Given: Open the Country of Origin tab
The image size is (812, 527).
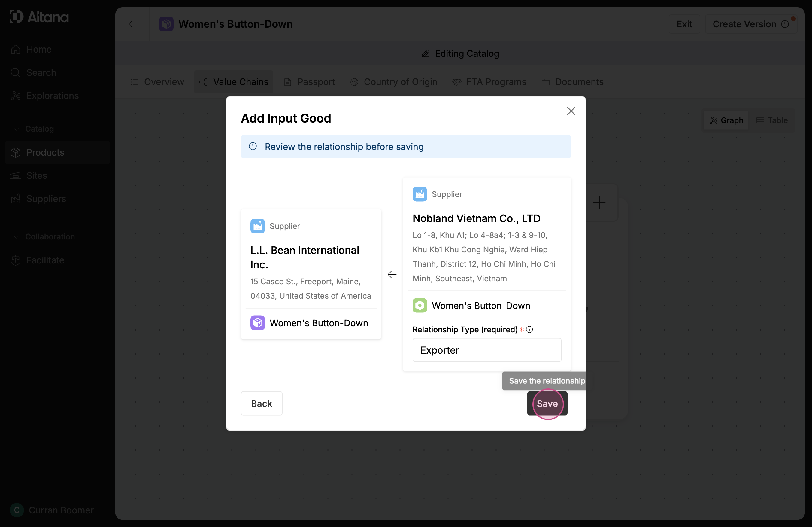Looking at the screenshot, I should 394,82.
